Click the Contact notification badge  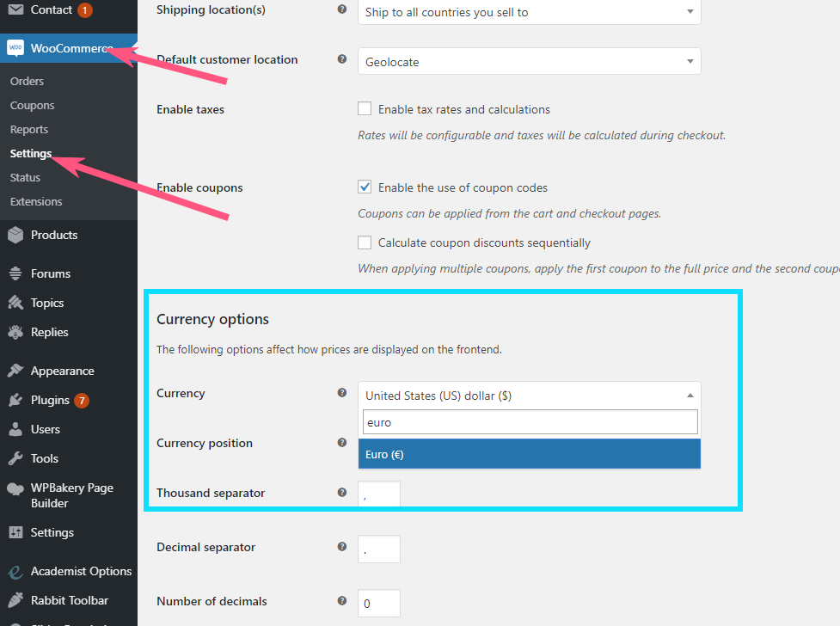(84, 10)
